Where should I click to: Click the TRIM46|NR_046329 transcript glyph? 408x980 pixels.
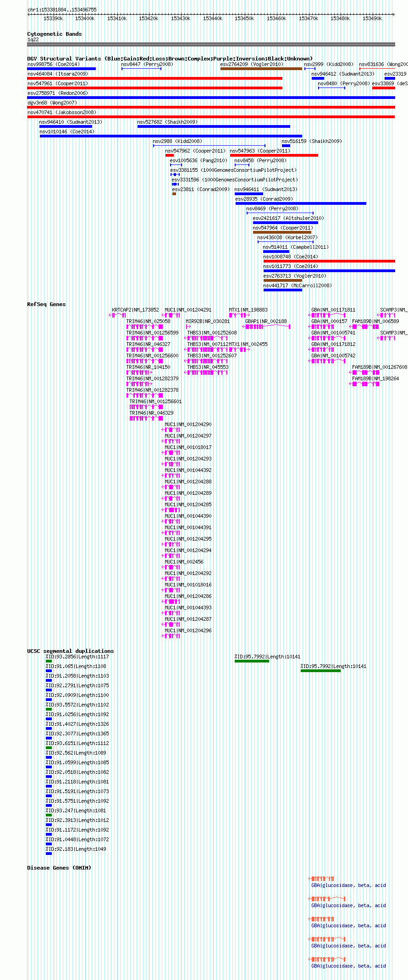[146, 418]
